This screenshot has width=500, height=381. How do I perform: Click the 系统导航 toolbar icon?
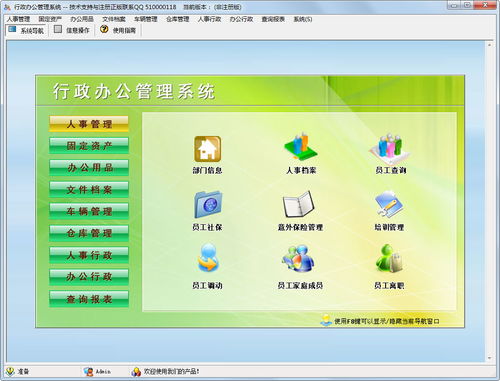click(x=12, y=30)
